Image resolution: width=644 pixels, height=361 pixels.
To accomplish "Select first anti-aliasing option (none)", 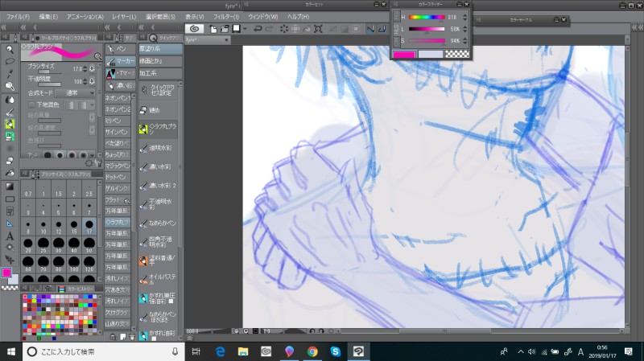I will [47, 155].
